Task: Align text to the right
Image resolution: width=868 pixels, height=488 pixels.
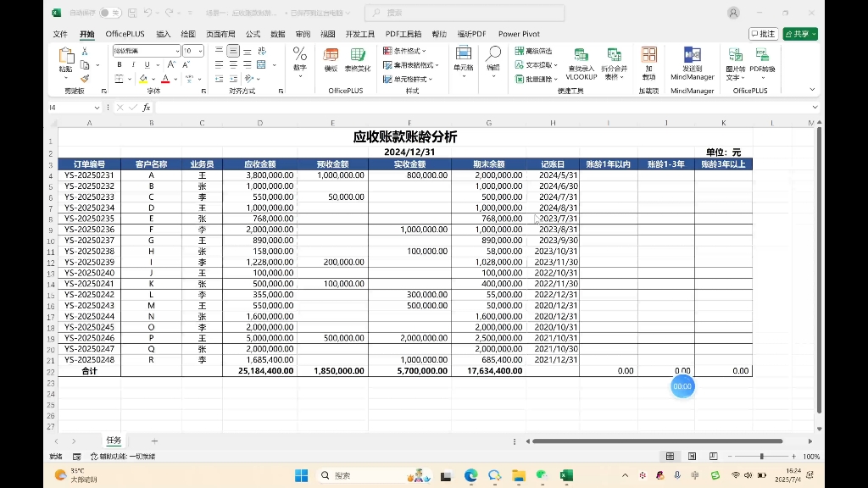Action: click(248, 64)
